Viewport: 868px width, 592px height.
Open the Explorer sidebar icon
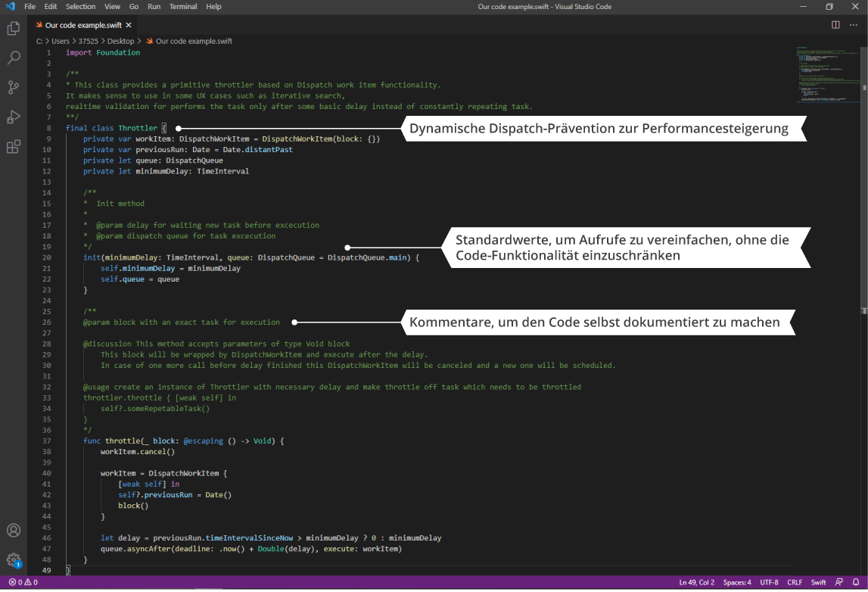pyautogui.click(x=12, y=28)
